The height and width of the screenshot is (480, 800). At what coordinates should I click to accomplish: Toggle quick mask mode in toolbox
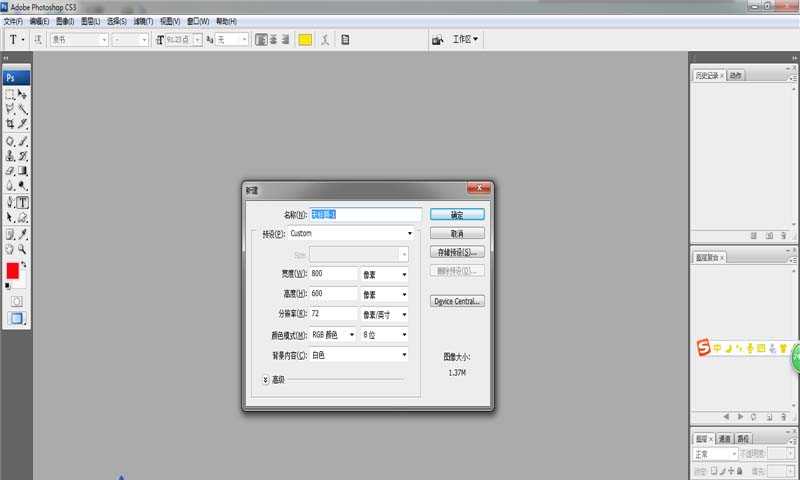(16, 300)
